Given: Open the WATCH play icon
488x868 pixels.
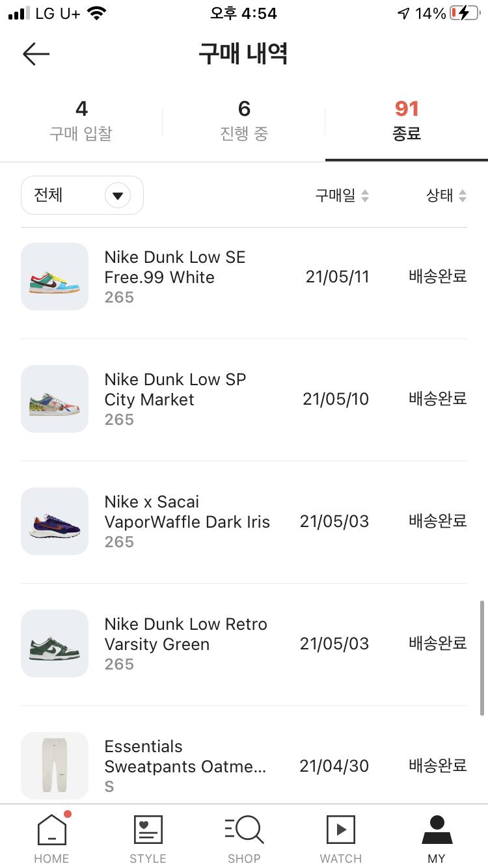Looking at the screenshot, I should coord(340,830).
